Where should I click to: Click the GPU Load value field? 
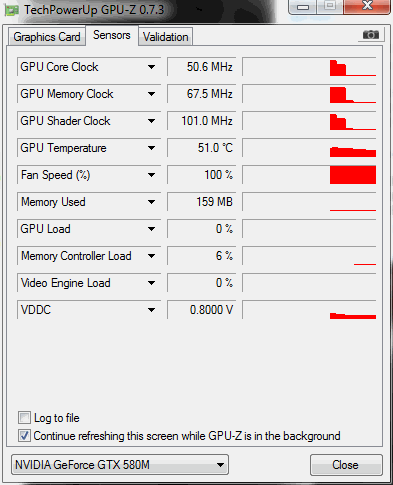click(x=201, y=229)
